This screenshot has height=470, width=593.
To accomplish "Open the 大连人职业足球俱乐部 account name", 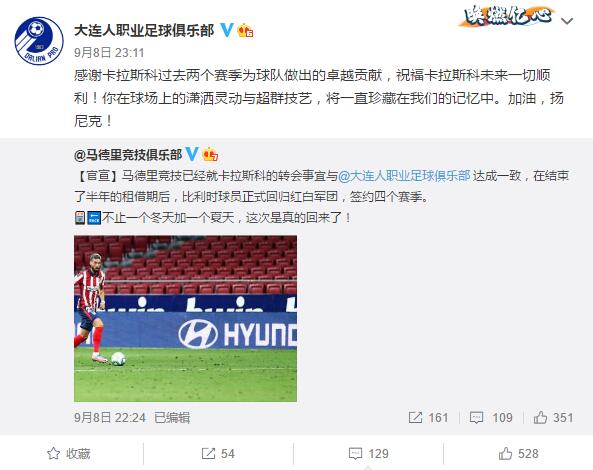I will tap(144, 30).
